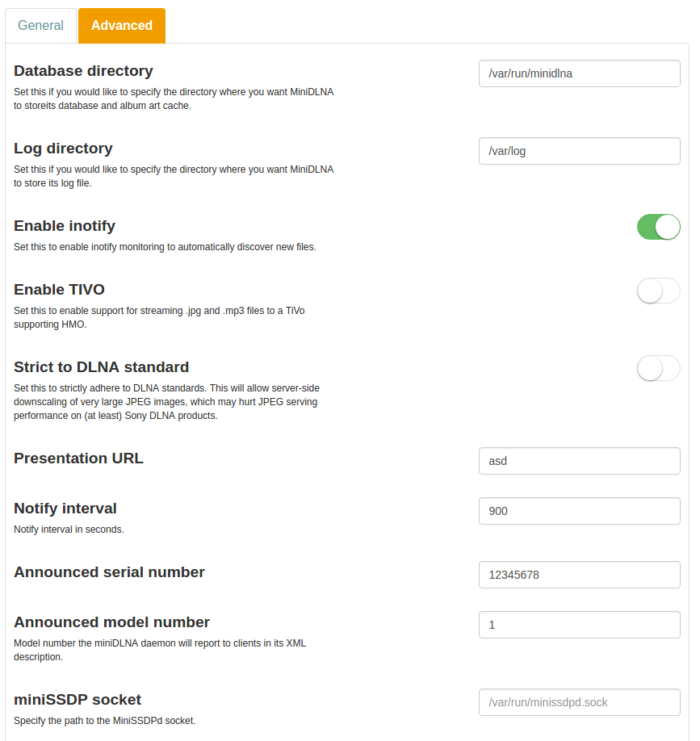Click the Enable inotify label text
700x741 pixels.
(x=65, y=226)
